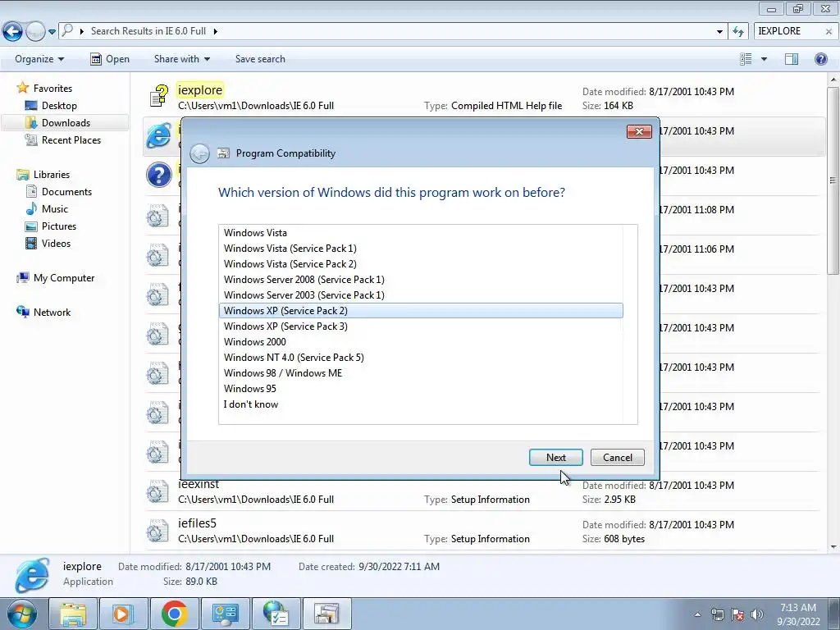This screenshot has height=630, width=840.
Task: Open Downloads folder in sidebar
Action: click(66, 123)
